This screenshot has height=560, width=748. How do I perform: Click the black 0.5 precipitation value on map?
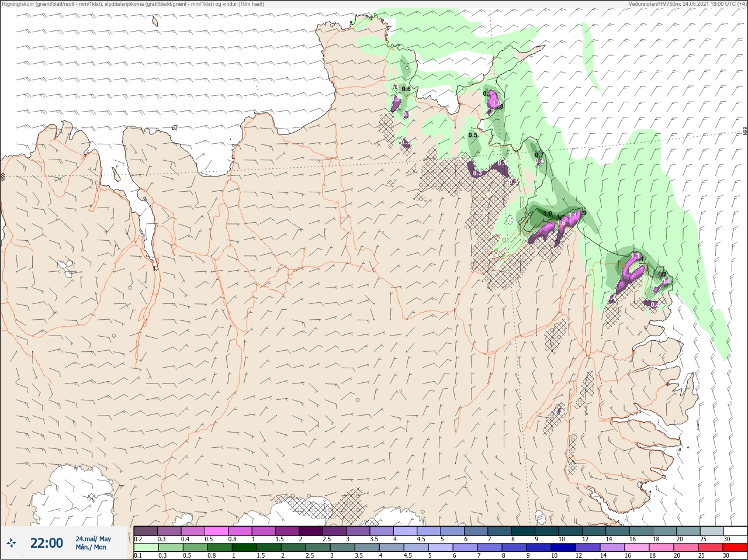[x=473, y=135]
